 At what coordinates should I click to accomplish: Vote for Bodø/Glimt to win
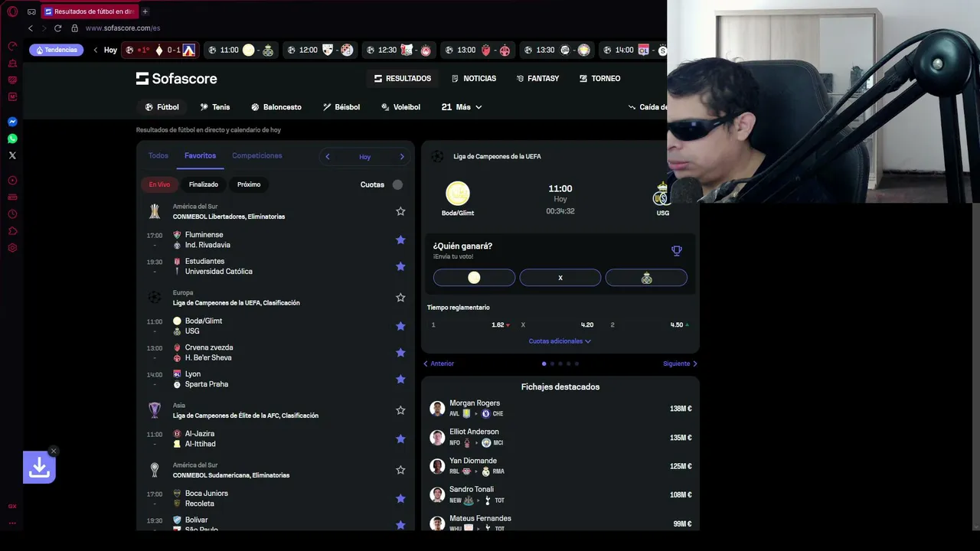click(474, 278)
